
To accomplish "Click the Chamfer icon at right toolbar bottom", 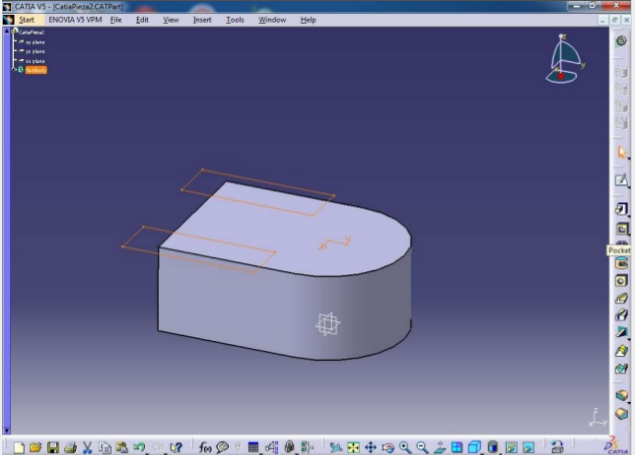I will [621, 414].
